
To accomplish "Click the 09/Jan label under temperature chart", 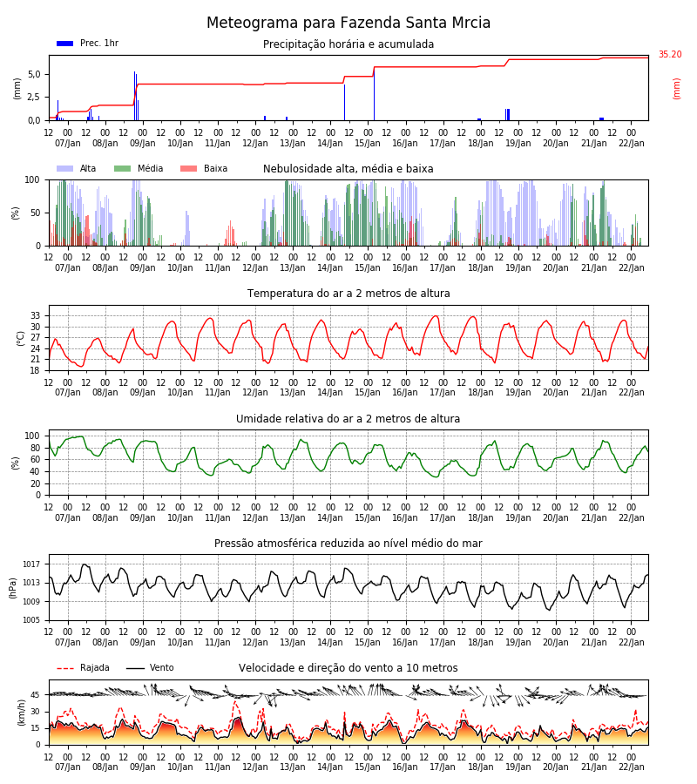I will point(143,393).
